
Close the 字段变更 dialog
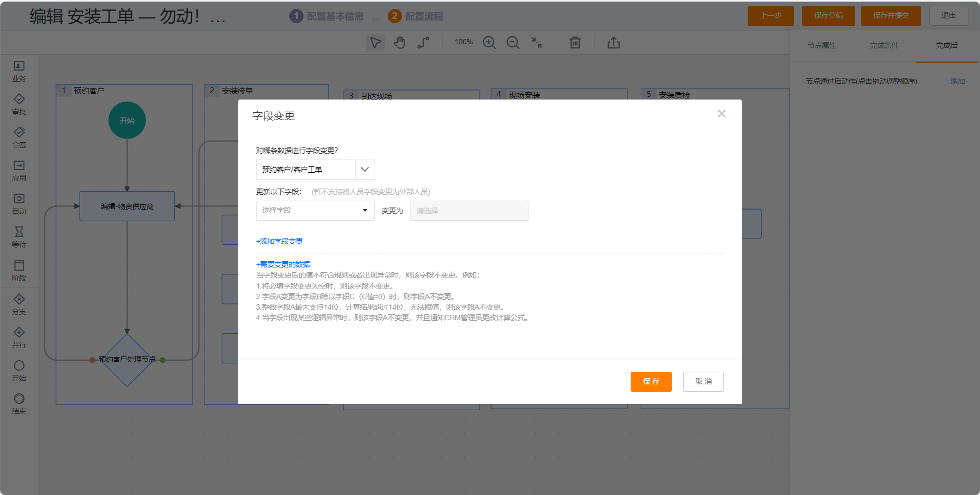(722, 114)
